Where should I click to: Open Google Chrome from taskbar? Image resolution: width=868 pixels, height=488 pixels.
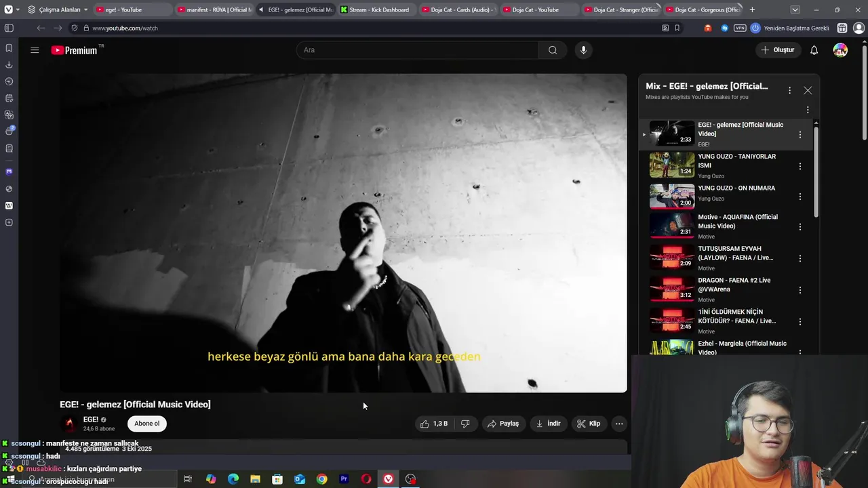(x=321, y=479)
